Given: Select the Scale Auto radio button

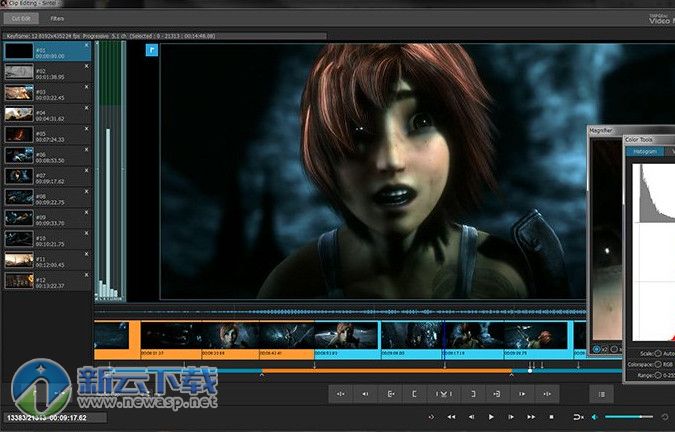Looking at the screenshot, I should 658,353.
